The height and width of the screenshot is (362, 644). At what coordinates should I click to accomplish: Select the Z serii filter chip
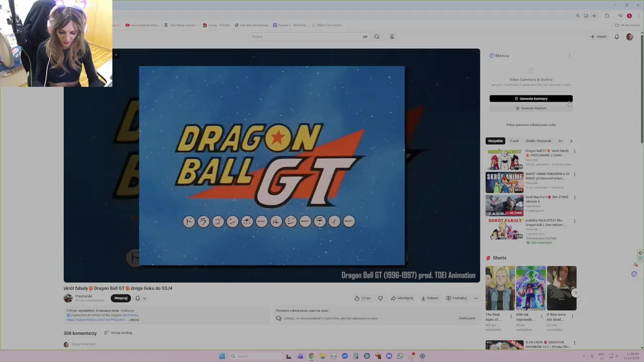click(x=514, y=141)
